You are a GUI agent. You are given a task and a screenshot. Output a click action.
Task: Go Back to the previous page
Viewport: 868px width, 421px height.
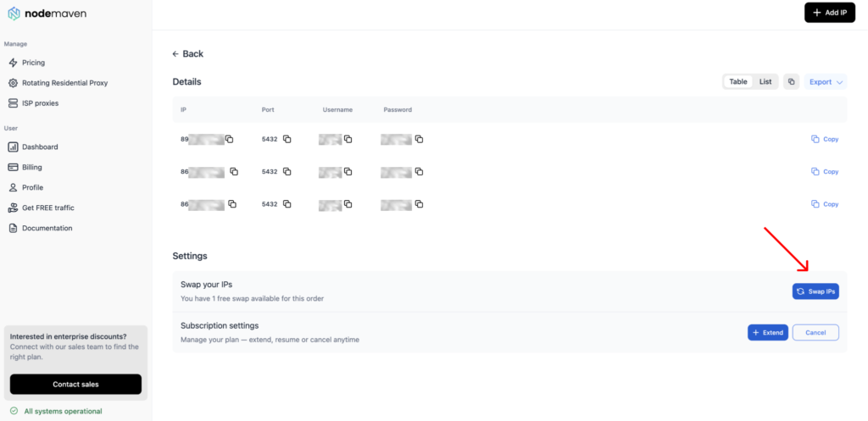pos(188,53)
